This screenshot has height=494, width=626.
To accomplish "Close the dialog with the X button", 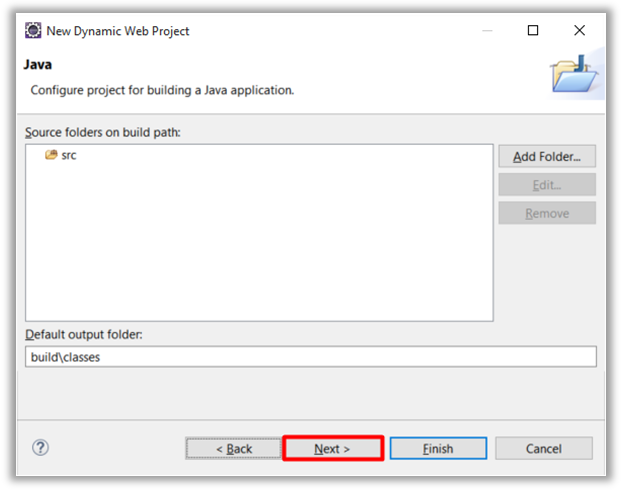I will click(580, 31).
